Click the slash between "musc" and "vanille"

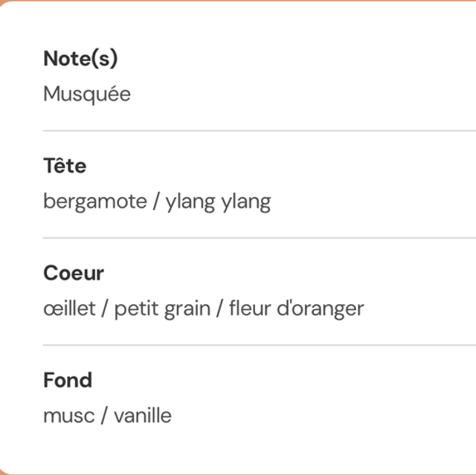click(104, 416)
